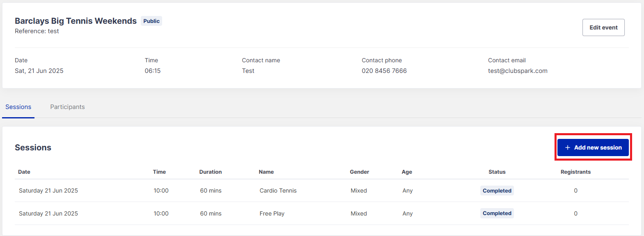This screenshot has height=236, width=644.
Task: Click the plus icon on Add new session
Action: coord(568,147)
